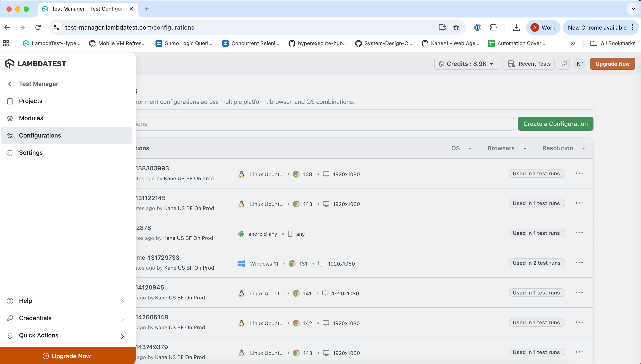
Task: Open the three-dot menu on the first configuration row
Action: click(x=579, y=173)
